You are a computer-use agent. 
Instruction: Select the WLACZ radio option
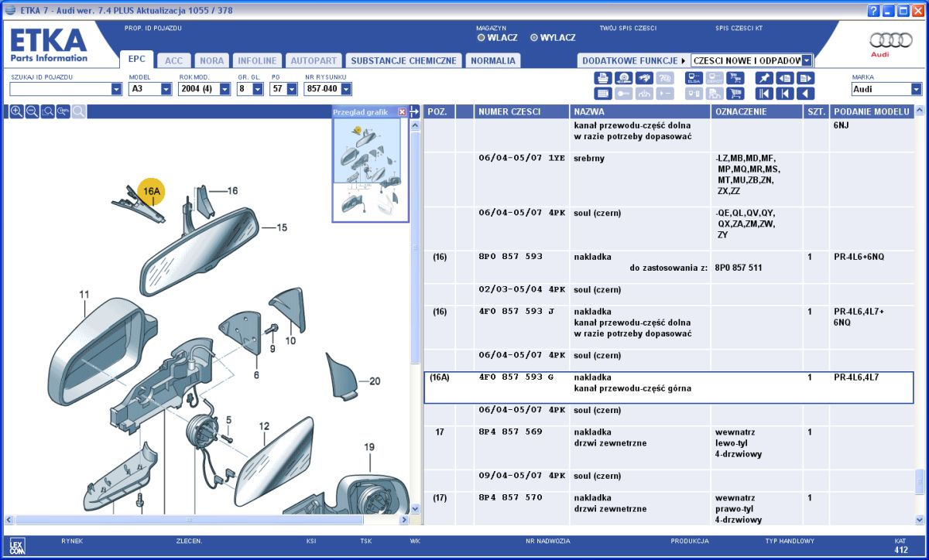(x=482, y=37)
